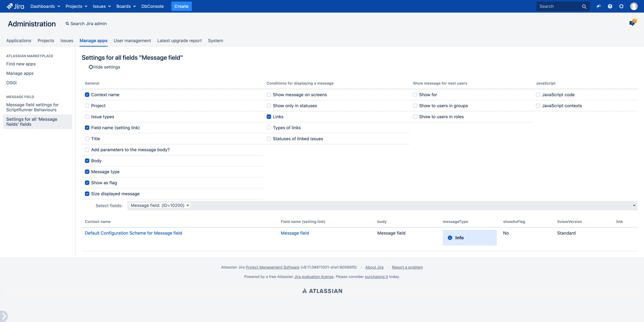The image size is (644, 322).
Task: Click Hide settings link
Action: (x=107, y=67)
